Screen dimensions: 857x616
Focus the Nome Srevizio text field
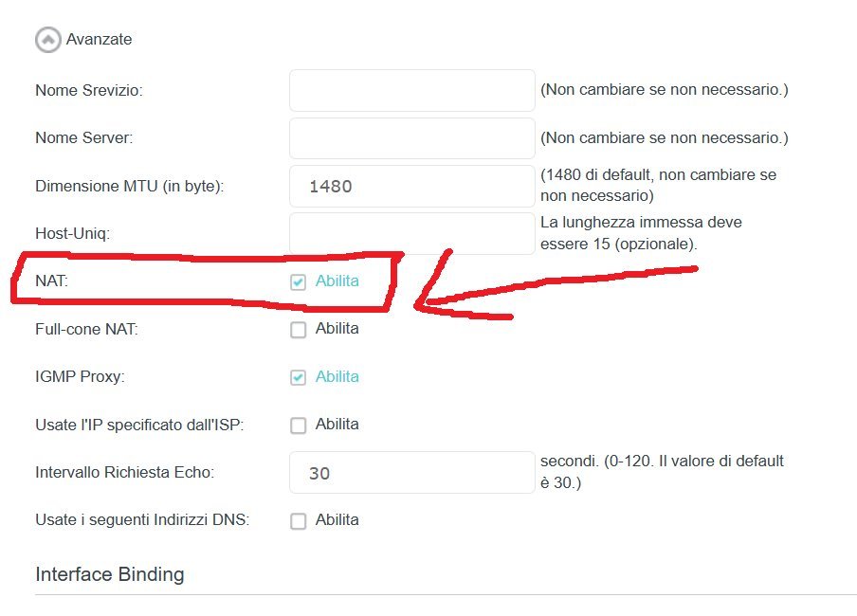(412, 90)
